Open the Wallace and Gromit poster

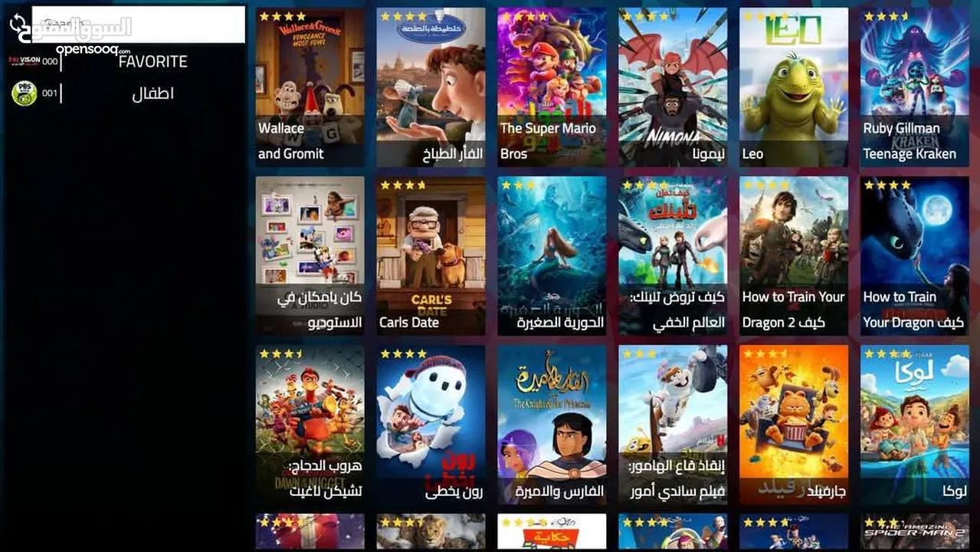(x=310, y=87)
